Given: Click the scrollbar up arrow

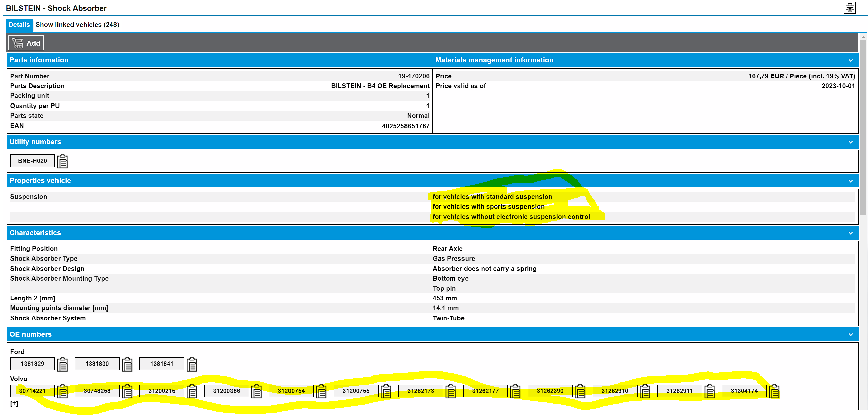Looking at the screenshot, I should (863, 37).
